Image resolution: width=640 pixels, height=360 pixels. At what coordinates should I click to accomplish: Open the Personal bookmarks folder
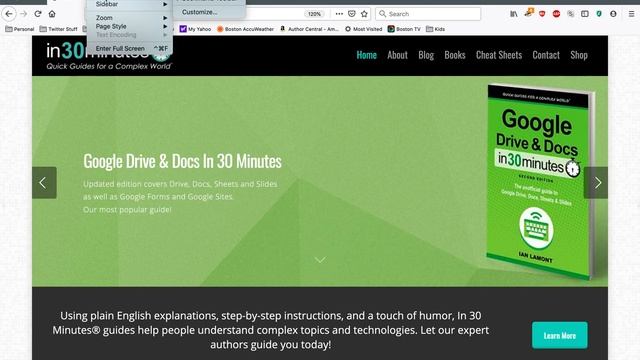(x=20, y=29)
